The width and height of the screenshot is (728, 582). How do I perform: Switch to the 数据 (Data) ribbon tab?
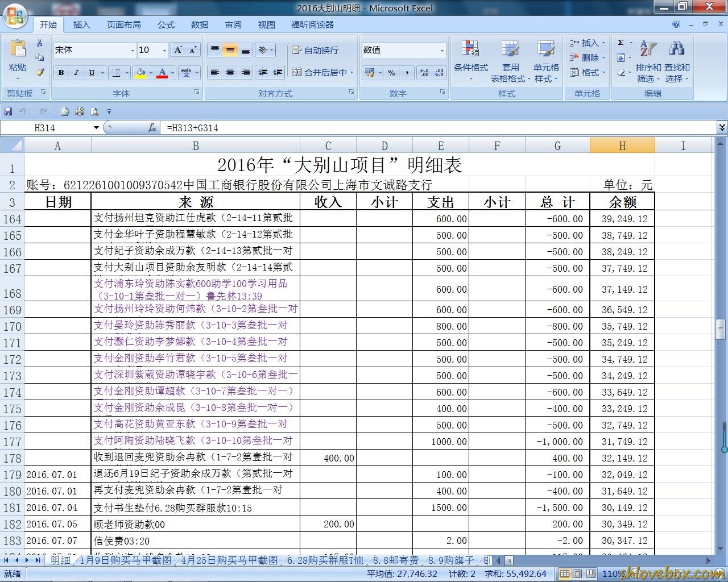[x=200, y=24]
